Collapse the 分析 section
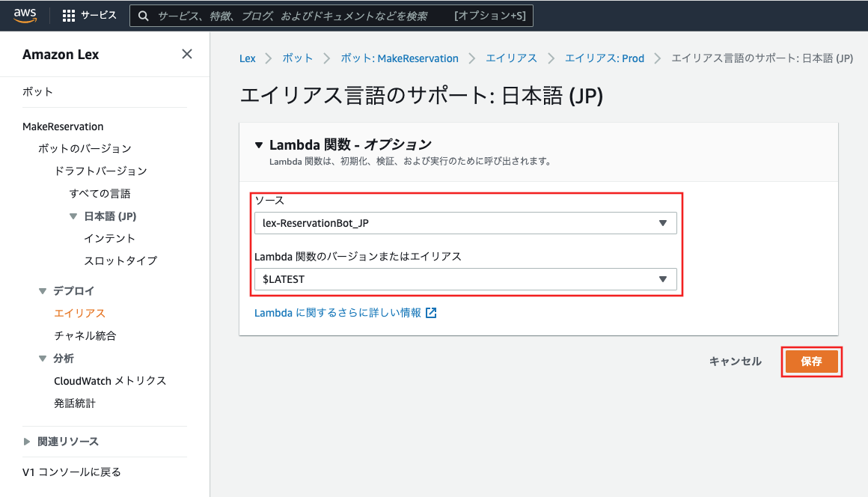 click(x=43, y=359)
